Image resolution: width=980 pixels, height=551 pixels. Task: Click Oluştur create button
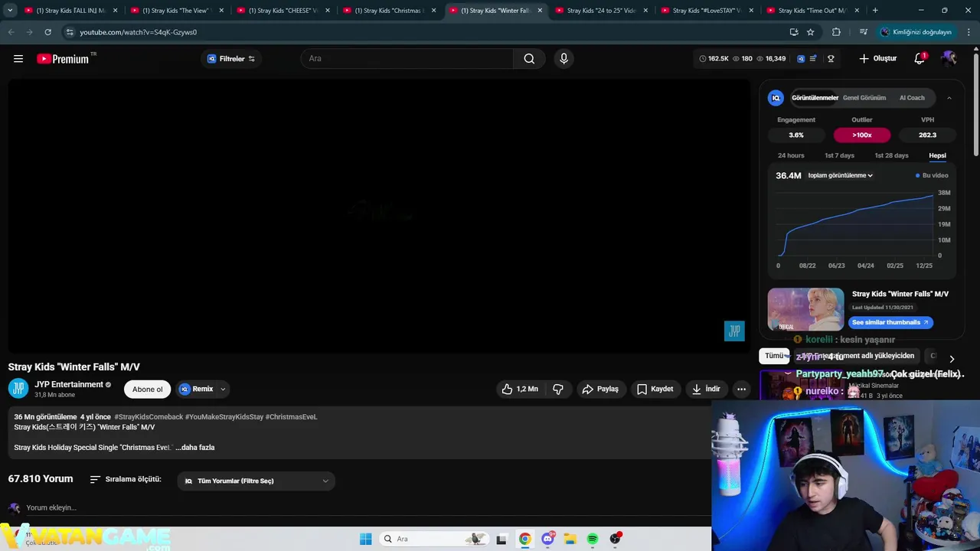877,59
